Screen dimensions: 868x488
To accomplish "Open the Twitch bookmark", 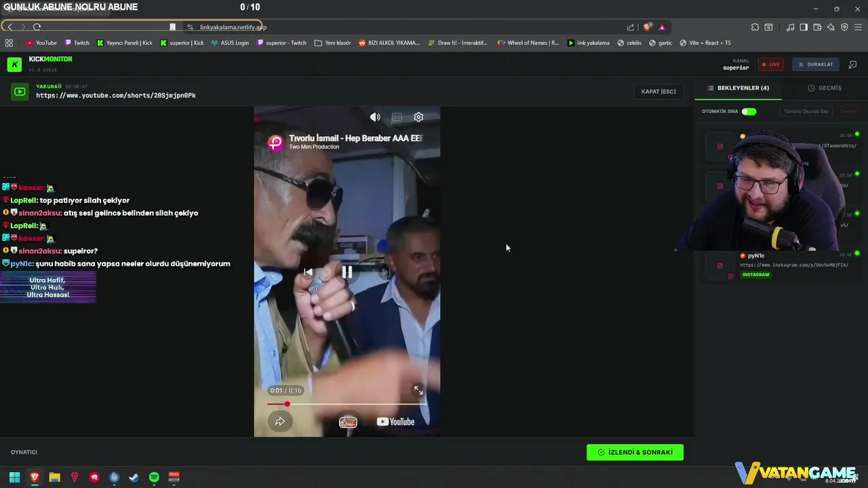I will [77, 43].
